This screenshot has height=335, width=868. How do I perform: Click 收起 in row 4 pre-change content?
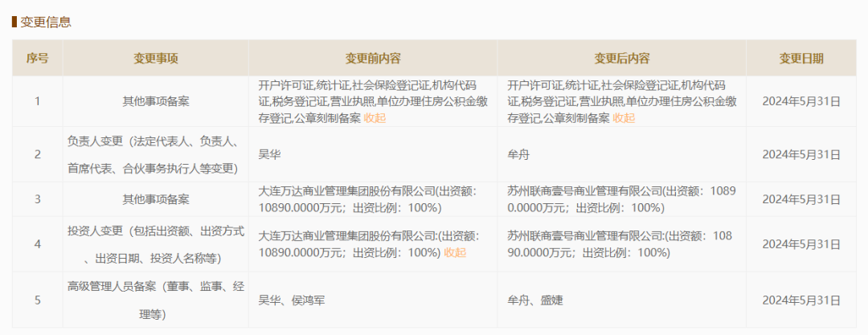coord(455,252)
